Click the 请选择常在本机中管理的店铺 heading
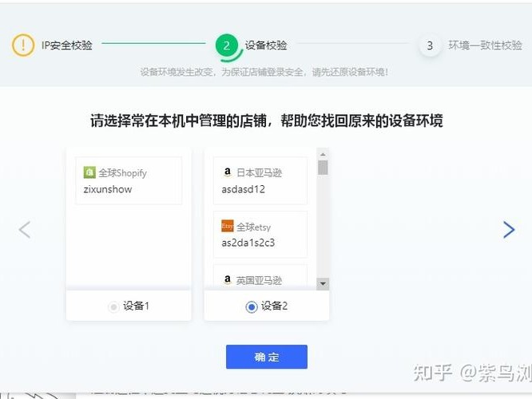The width and height of the screenshot is (532, 399). point(266,120)
